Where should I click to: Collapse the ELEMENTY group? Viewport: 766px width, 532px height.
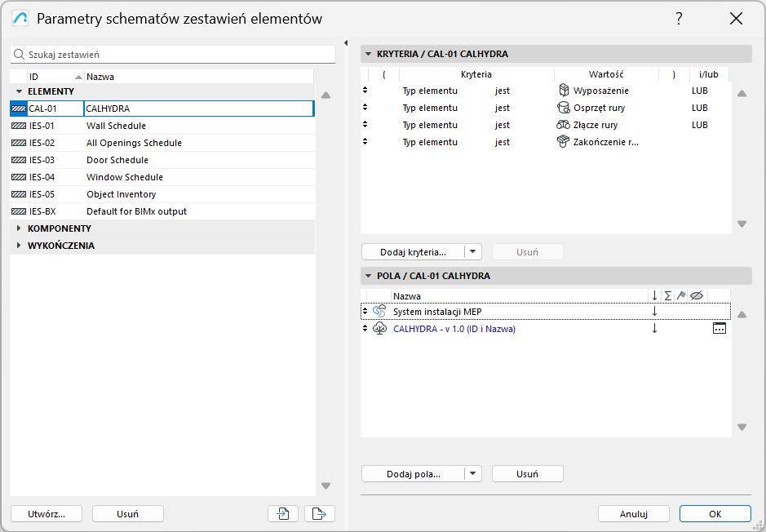(x=19, y=91)
